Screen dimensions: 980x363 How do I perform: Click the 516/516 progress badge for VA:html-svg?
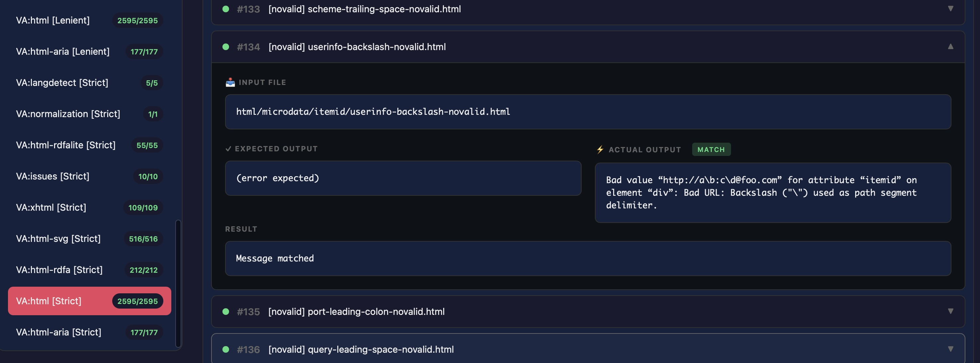(x=143, y=239)
